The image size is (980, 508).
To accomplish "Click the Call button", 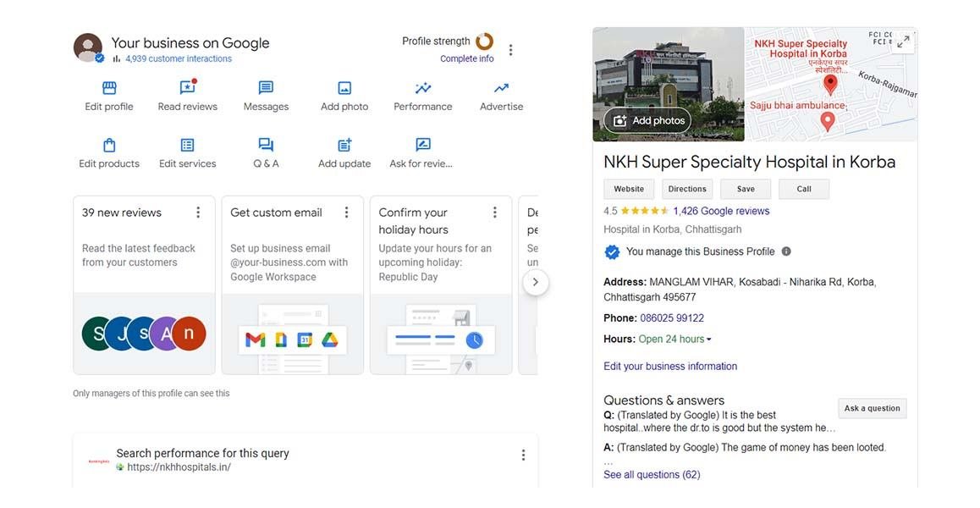I will pyautogui.click(x=804, y=189).
